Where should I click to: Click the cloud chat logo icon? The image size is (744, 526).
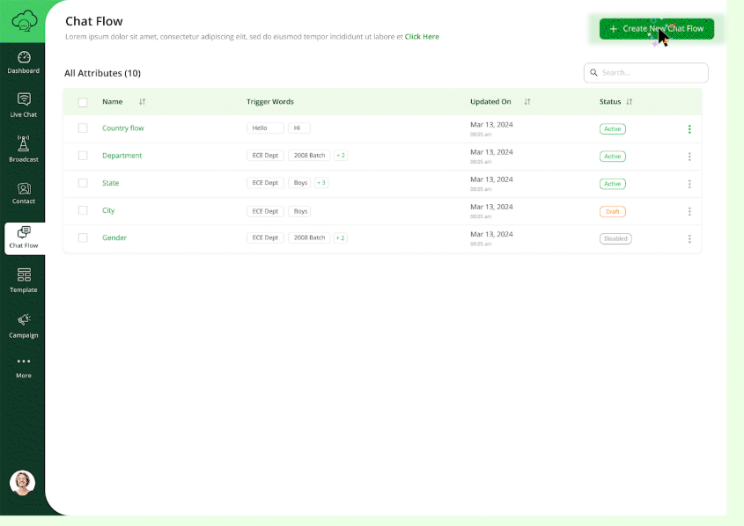tap(24, 21)
